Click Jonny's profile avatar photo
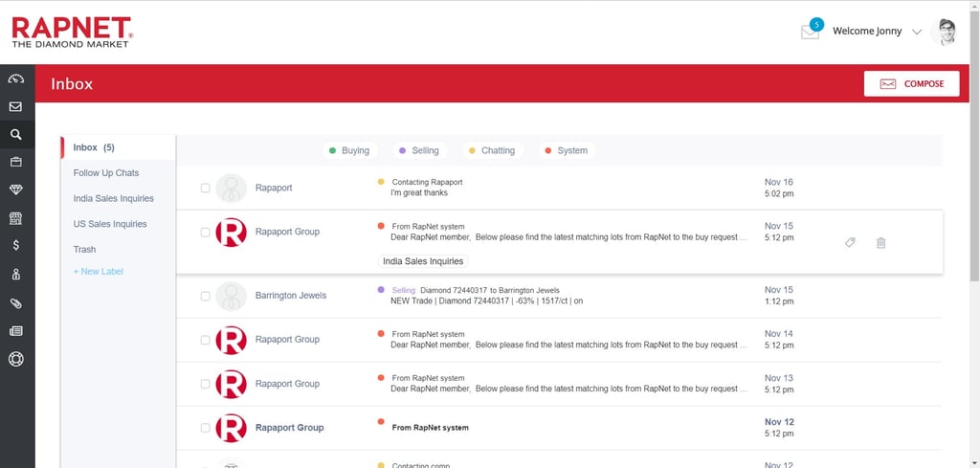Screen dimensions: 980x468 [x=945, y=32]
